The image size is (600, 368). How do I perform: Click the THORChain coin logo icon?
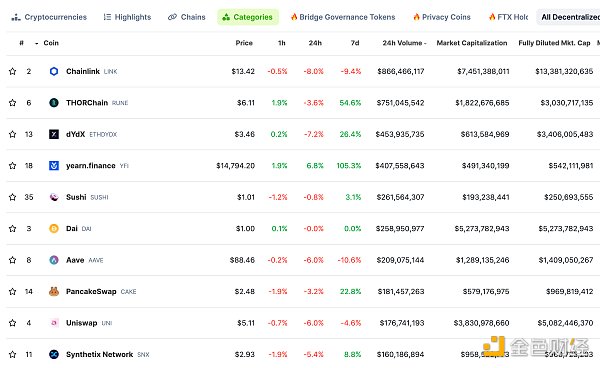(x=54, y=103)
